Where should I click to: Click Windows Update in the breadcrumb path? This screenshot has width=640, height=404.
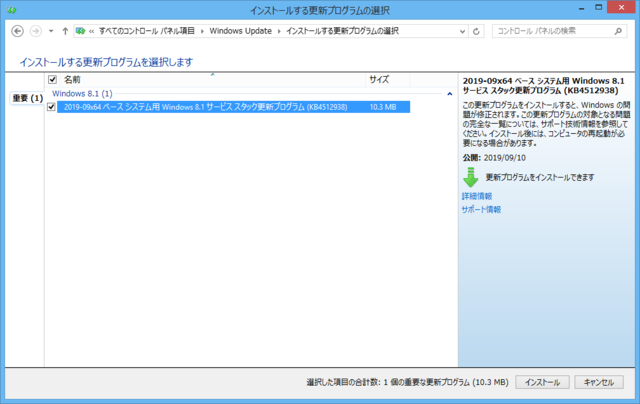240,31
